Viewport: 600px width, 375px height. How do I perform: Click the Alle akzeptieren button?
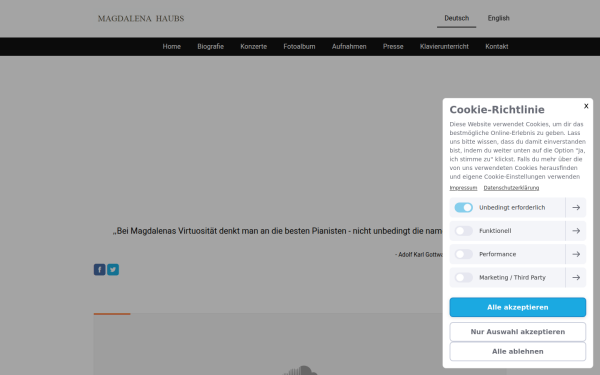click(517, 307)
